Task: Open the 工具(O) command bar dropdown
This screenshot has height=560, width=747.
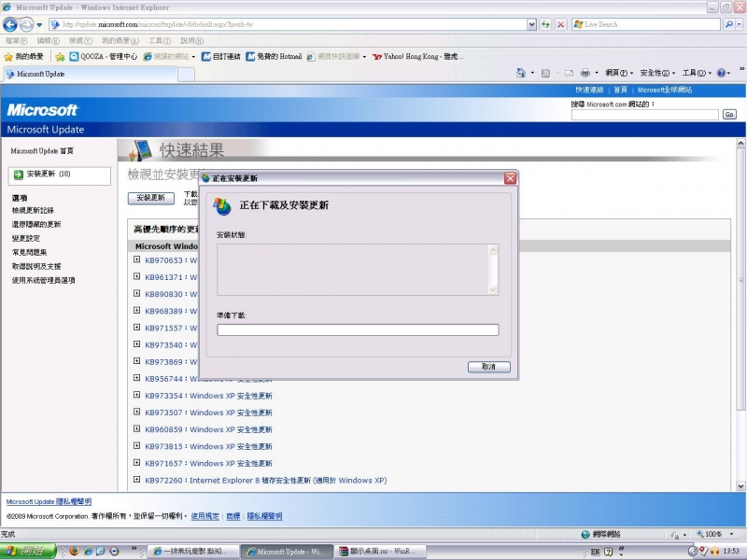Action: click(697, 73)
